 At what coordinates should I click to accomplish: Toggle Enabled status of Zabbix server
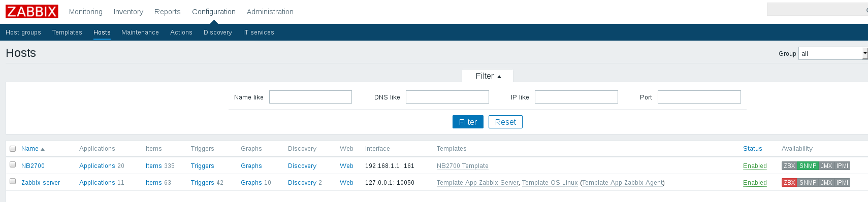click(755, 183)
